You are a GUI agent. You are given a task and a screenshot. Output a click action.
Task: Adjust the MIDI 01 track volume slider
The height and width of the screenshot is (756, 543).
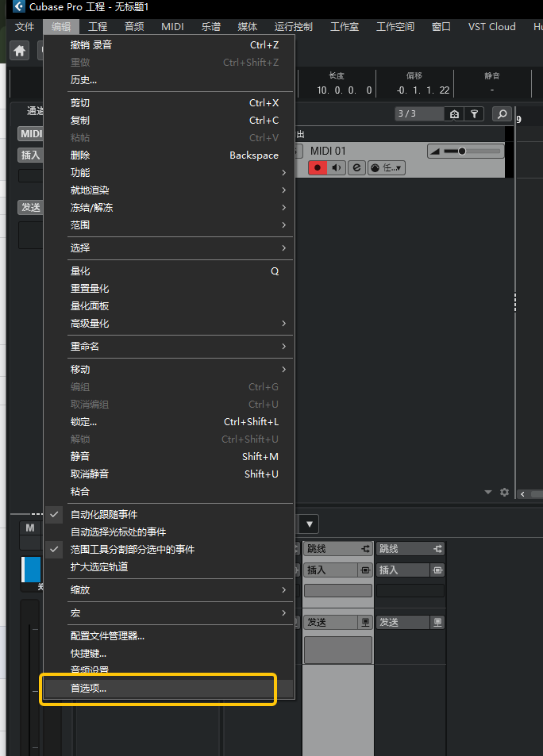466,152
